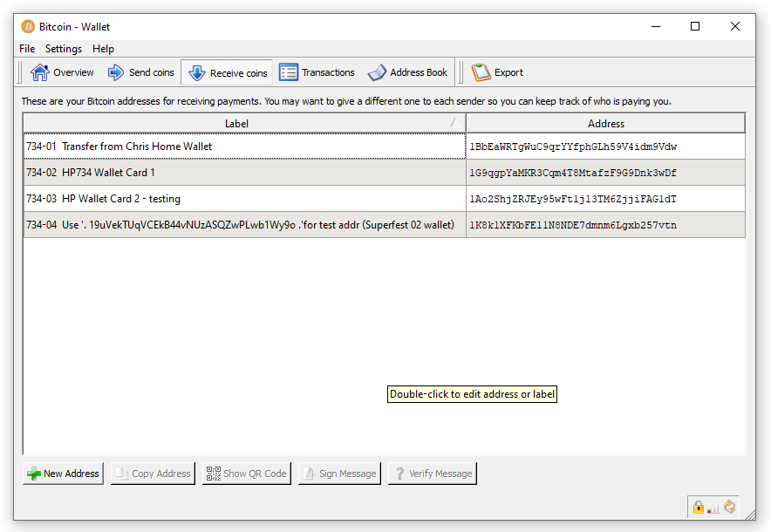Click the address 1Ao2ShjZRJEy95wFt1j13TM6ZjjiFAG1dT
This screenshot has width=771, height=532.
tap(573, 199)
